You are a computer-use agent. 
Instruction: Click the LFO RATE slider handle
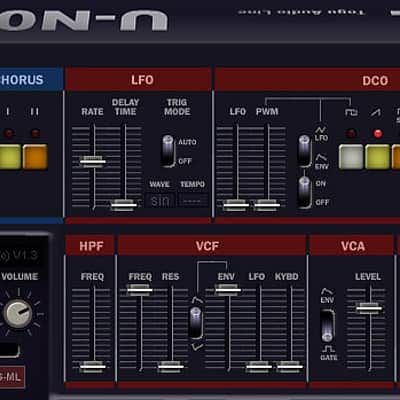point(93,161)
